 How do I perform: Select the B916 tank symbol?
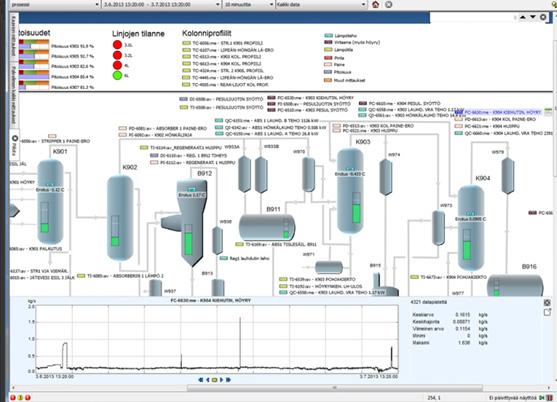tap(515, 285)
